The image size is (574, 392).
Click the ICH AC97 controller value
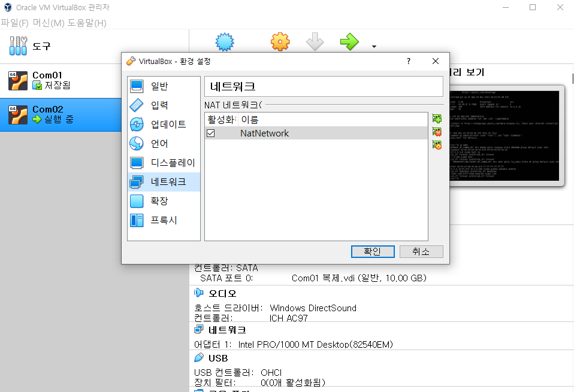288,318
